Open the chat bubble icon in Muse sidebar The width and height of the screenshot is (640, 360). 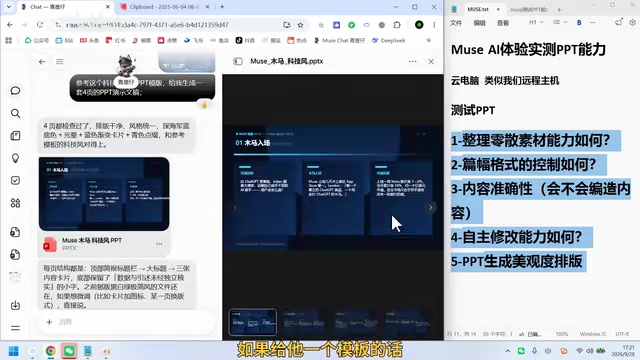[x=15, y=91]
